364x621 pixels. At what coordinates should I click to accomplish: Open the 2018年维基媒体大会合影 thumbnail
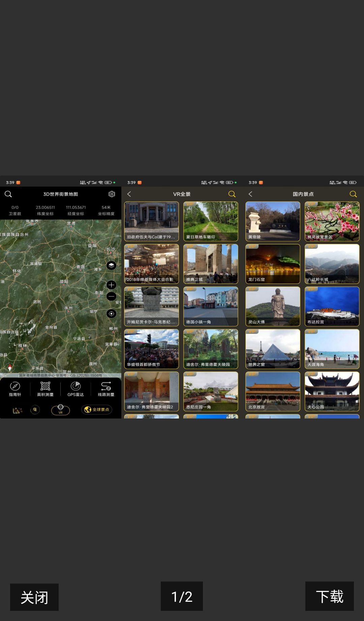coord(152,264)
